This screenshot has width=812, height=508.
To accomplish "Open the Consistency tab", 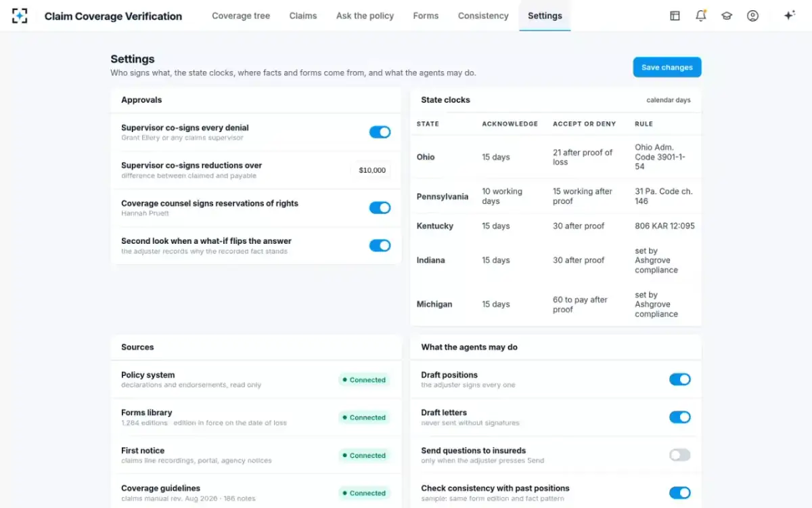I will click(483, 16).
